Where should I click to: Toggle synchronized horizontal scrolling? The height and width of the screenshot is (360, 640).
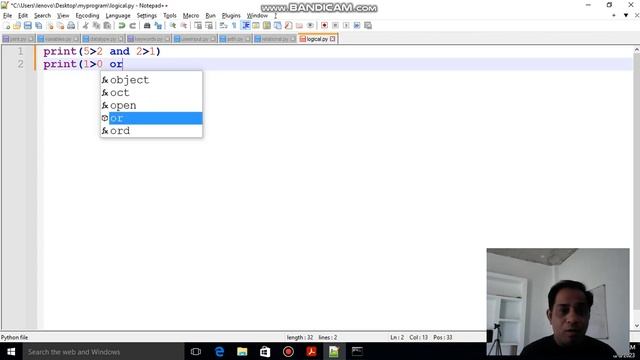209,26
